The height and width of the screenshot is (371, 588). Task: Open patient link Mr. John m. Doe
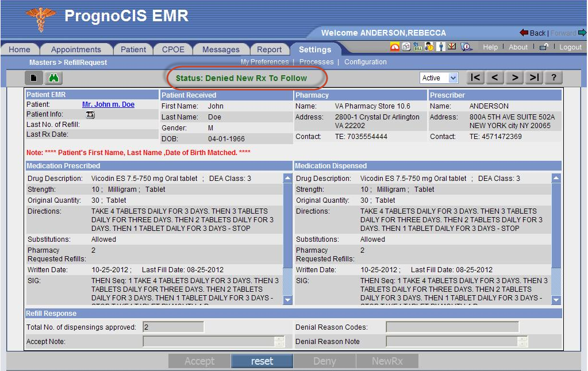coord(109,105)
